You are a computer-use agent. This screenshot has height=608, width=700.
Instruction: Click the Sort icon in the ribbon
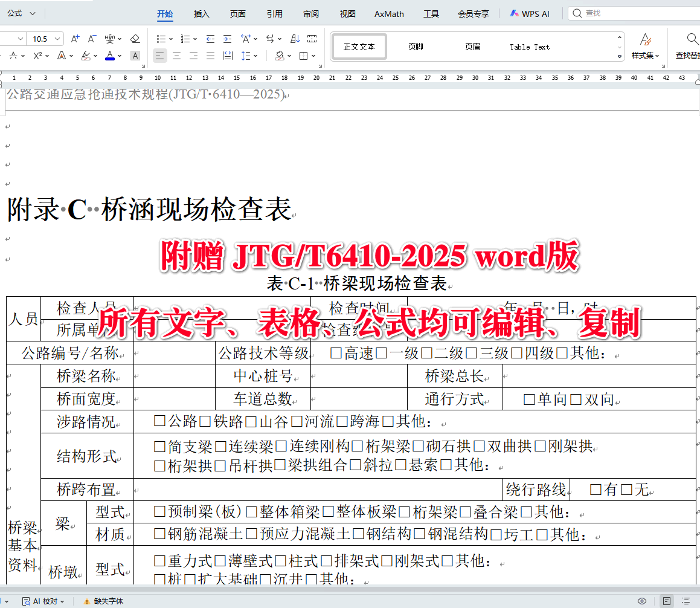tap(295, 38)
